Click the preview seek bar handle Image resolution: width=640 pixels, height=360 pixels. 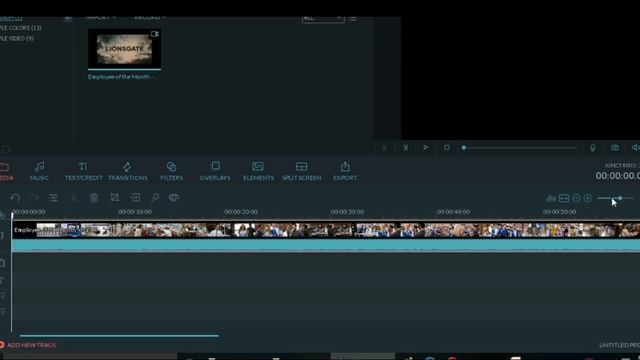click(464, 147)
